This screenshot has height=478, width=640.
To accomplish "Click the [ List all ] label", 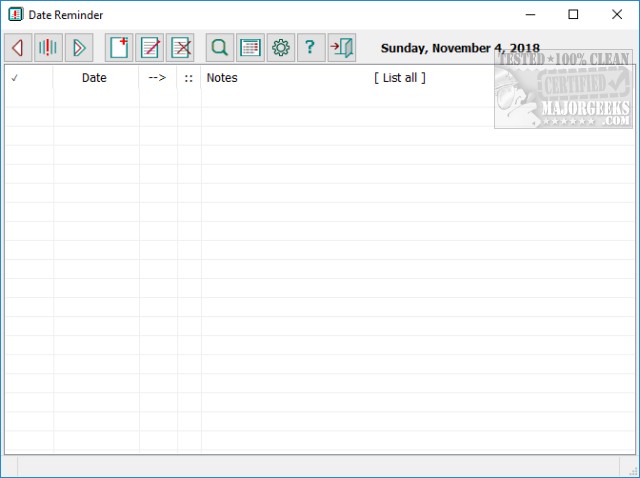I will pos(400,78).
